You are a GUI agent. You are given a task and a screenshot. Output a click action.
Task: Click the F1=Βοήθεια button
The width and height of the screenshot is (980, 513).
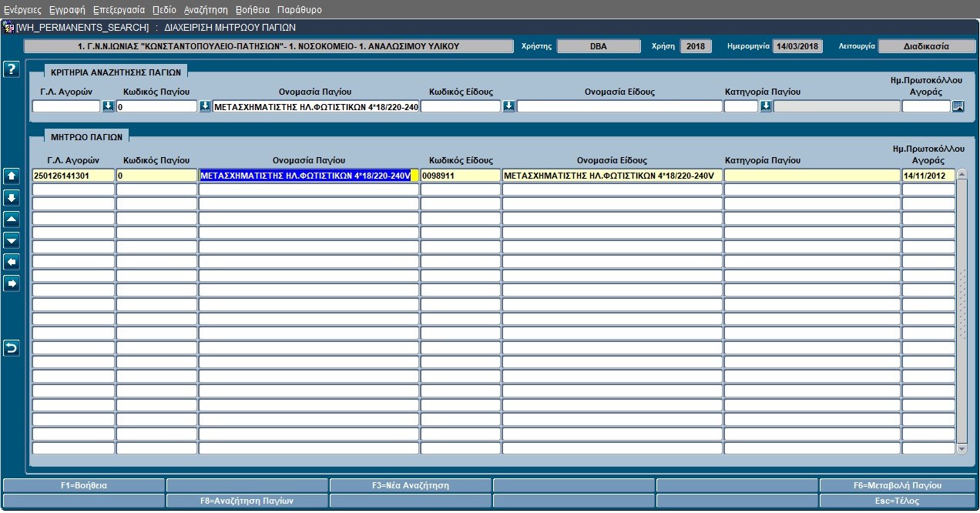84,485
